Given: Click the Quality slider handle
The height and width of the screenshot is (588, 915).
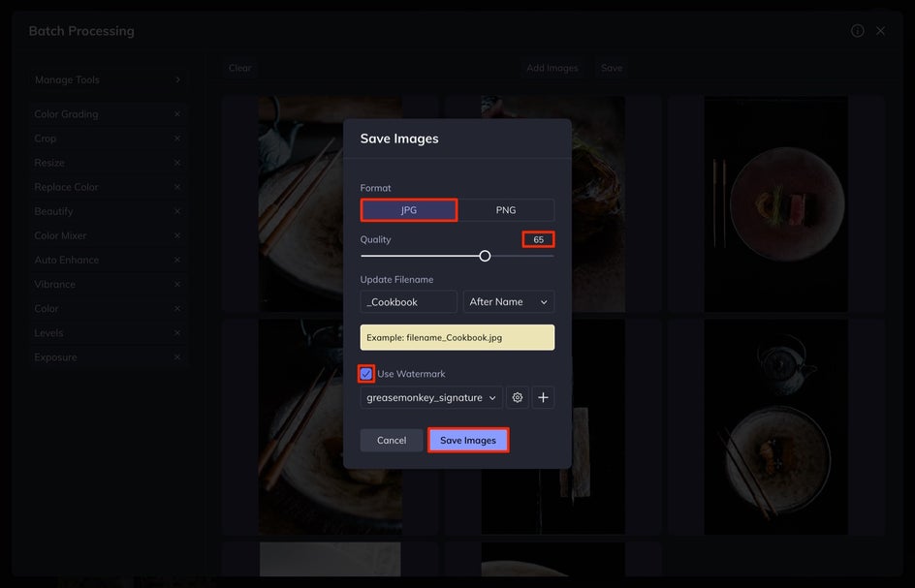Looking at the screenshot, I should point(485,256).
